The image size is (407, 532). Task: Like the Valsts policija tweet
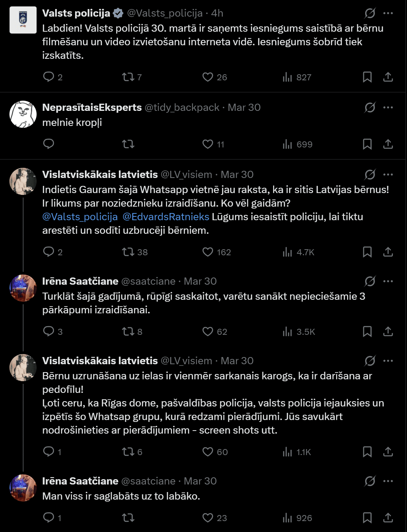coord(208,77)
